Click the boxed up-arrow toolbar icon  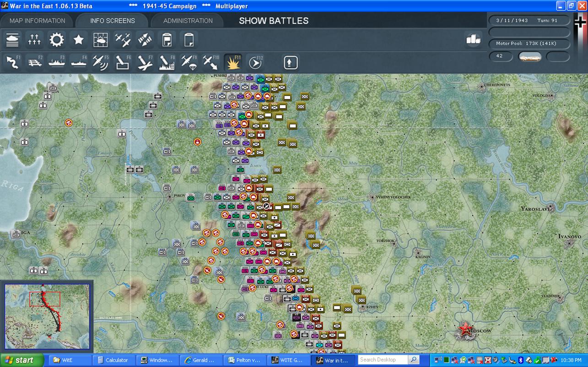coord(291,62)
